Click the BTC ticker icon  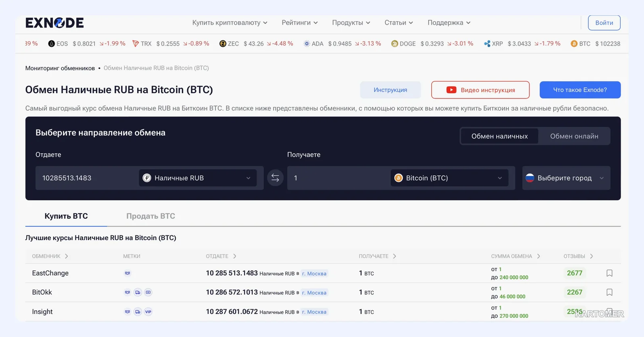click(574, 44)
